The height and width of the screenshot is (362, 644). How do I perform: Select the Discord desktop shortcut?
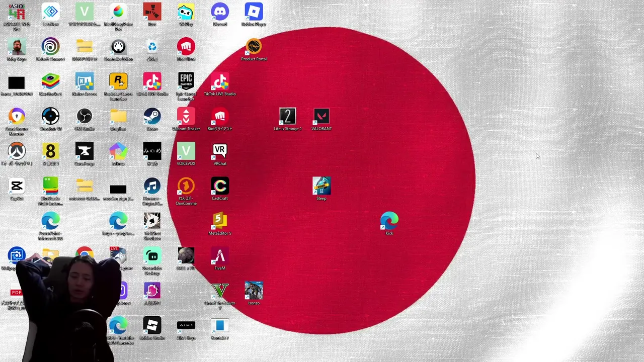click(x=220, y=12)
